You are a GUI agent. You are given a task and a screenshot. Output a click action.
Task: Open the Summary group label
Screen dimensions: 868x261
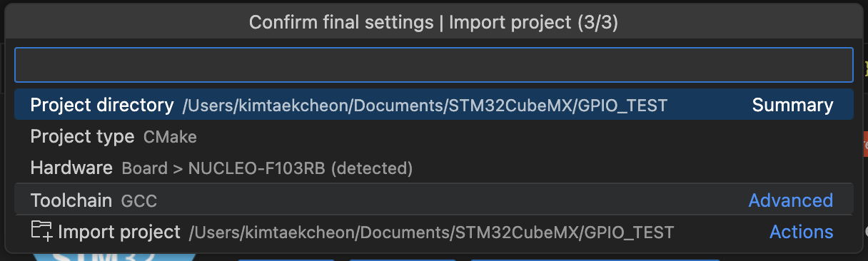(792, 106)
